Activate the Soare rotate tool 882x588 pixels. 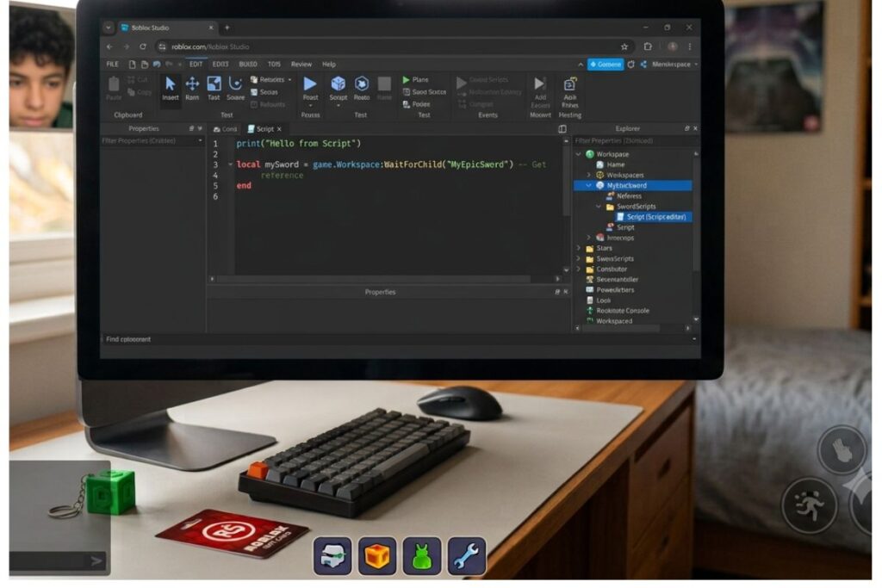coord(235,89)
